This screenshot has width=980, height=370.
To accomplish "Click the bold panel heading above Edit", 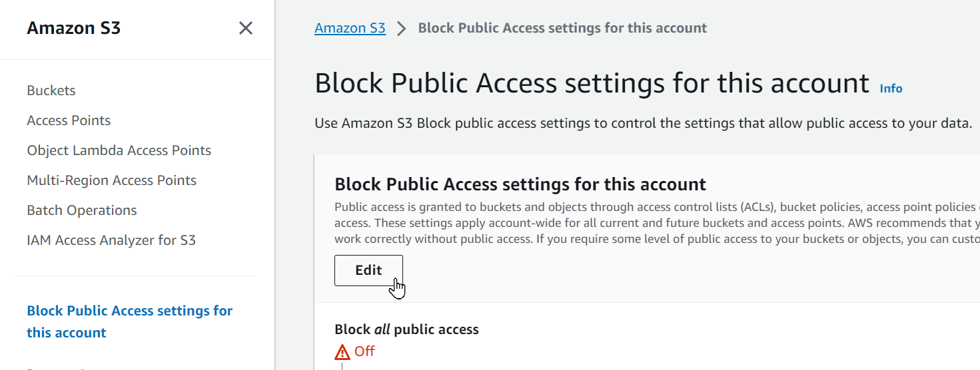I will click(520, 184).
